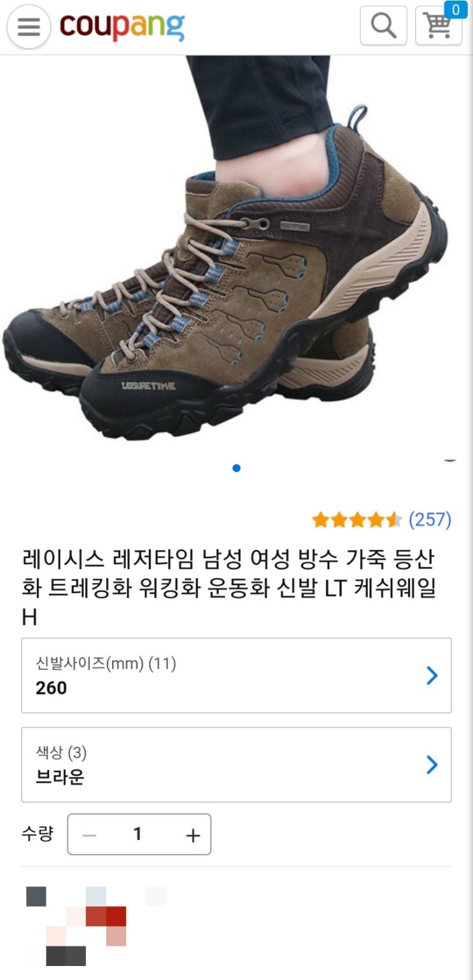Open the hamburger menu
Viewport: 473px width, 980px height.
point(28,27)
